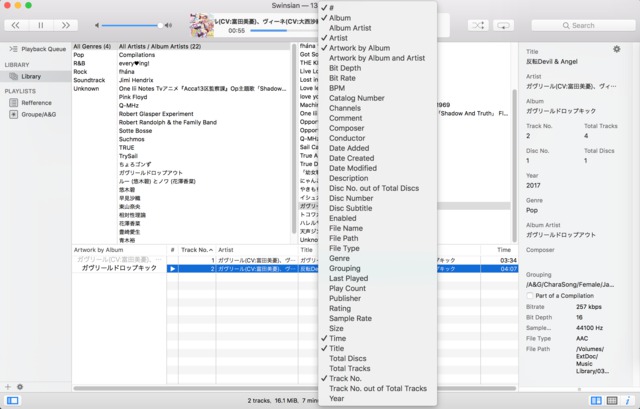The width and height of the screenshot is (640, 409).
Task: Toggle Part of a Compilation checkbox
Action: pyautogui.click(x=531, y=295)
